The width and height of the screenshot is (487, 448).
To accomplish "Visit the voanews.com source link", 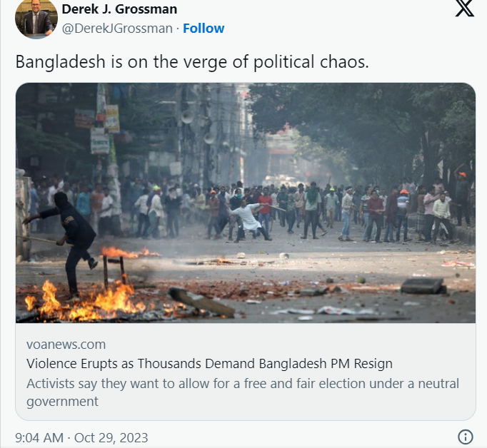I will (x=66, y=345).
